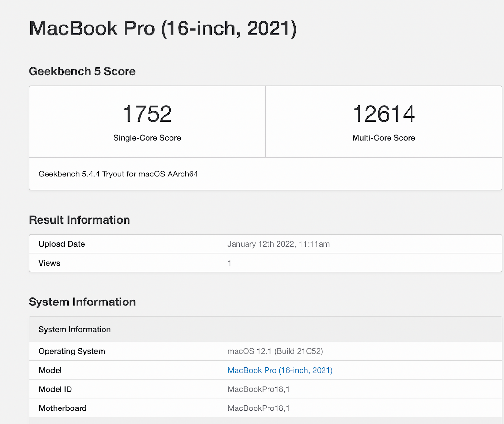Select the single-core score value 1752

[x=147, y=114]
